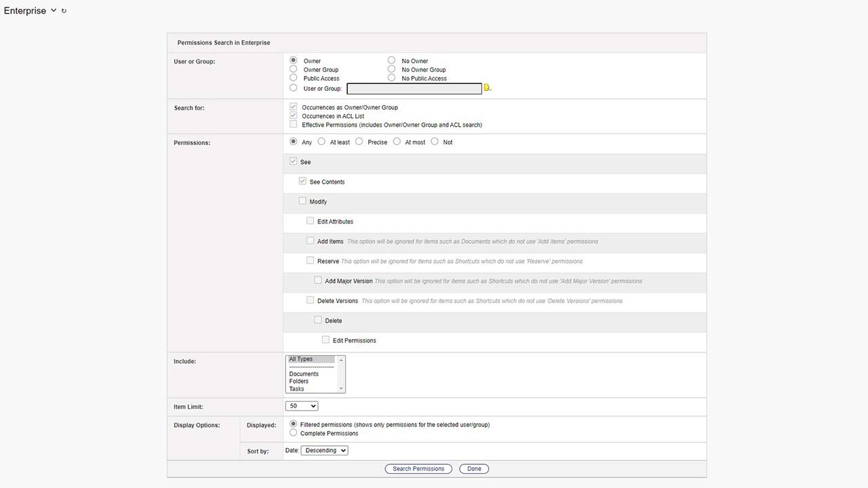Click the User or Group text field
This screenshot has width=868, height=488.
[x=414, y=89]
